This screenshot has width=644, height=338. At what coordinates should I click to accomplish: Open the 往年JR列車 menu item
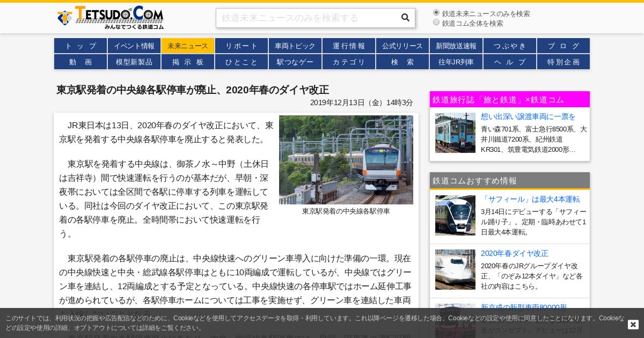pos(456,62)
